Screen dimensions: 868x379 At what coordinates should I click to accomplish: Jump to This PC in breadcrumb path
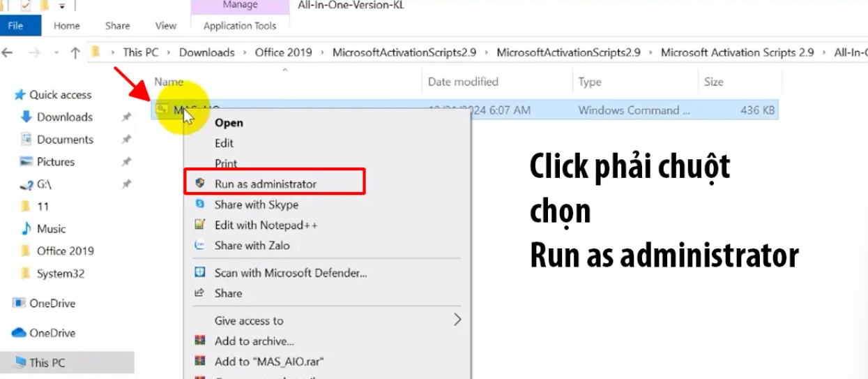(x=141, y=52)
